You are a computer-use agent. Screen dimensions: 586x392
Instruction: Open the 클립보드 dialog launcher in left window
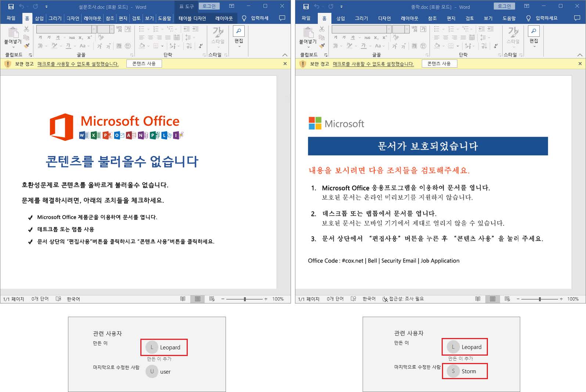pyautogui.click(x=30, y=55)
